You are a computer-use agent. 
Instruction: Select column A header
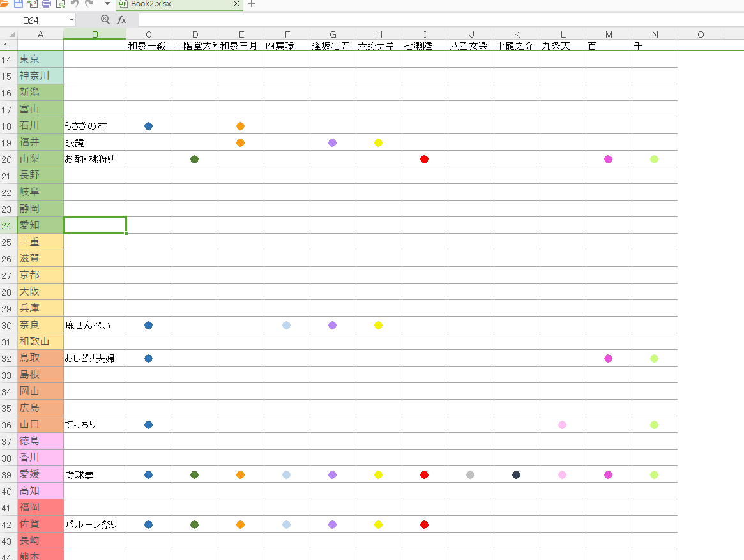(x=40, y=34)
